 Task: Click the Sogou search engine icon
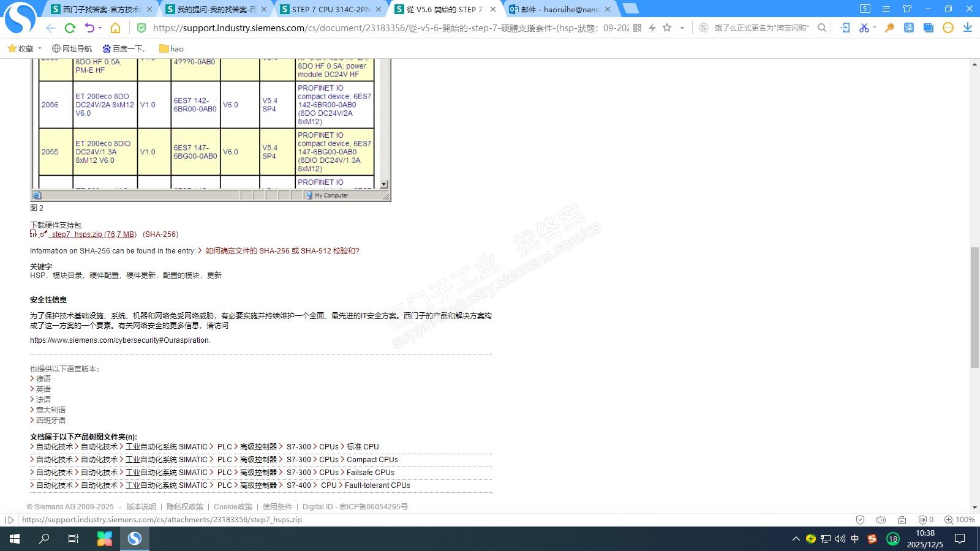pyautogui.click(x=704, y=28)
